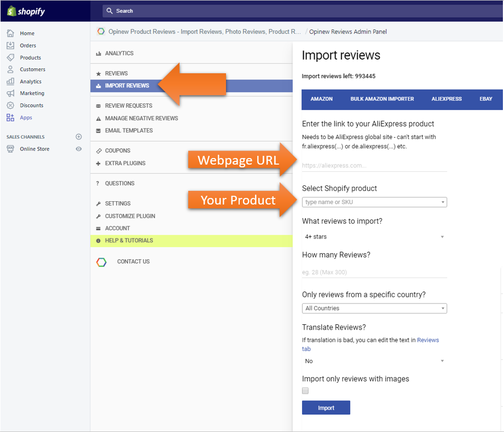This screenshot has width=504, height=432.
Task: Switch to the EBAY tab
Action: [x=486, y=99]
